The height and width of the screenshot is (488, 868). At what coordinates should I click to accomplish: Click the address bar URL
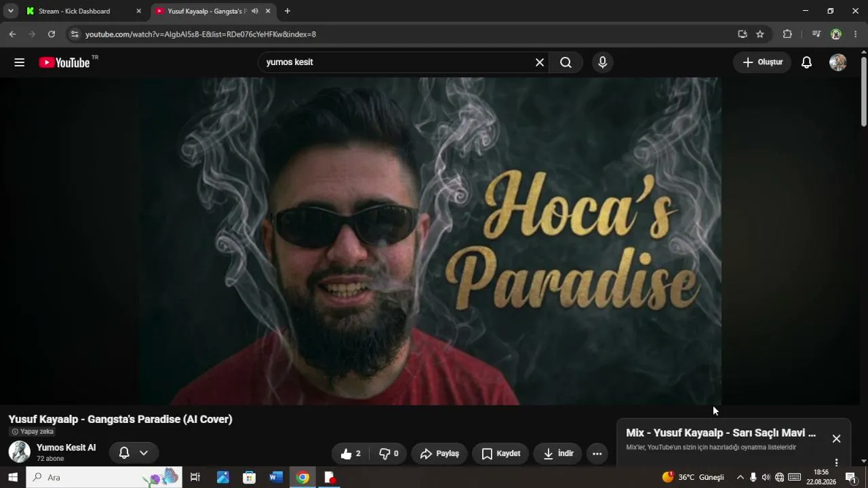tap(201, 34)
